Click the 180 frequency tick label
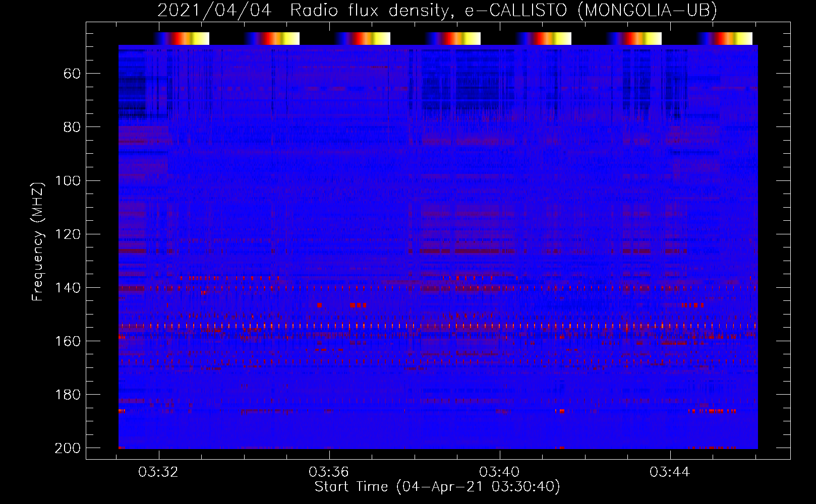 click(68, 395)
